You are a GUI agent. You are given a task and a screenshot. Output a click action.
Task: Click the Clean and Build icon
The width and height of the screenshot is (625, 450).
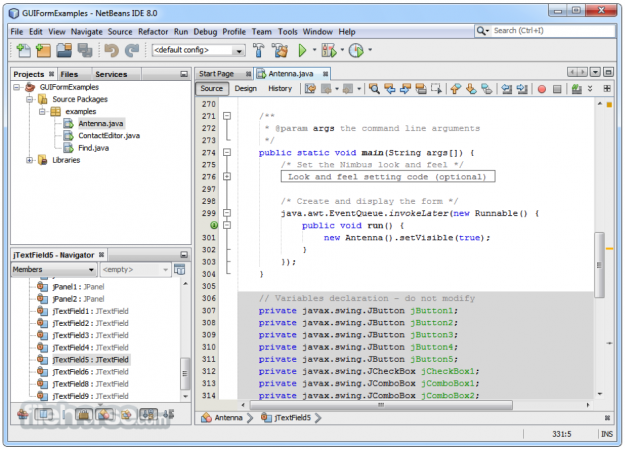280,50
